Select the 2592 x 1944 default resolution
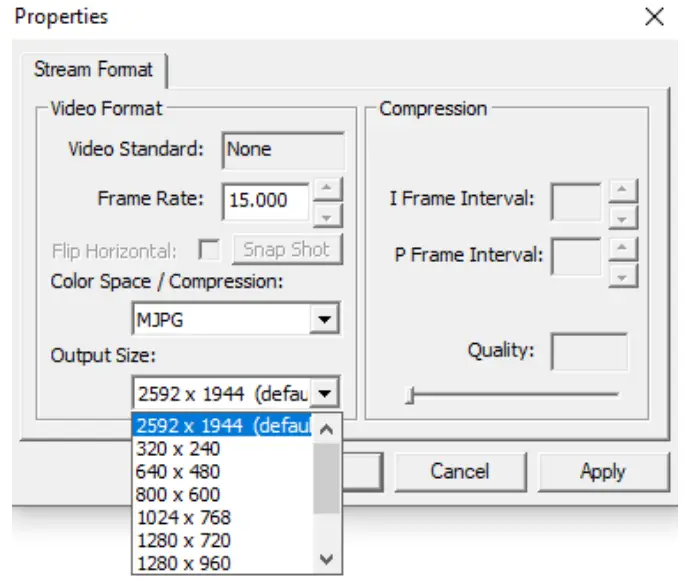 (x=223, y=425)
